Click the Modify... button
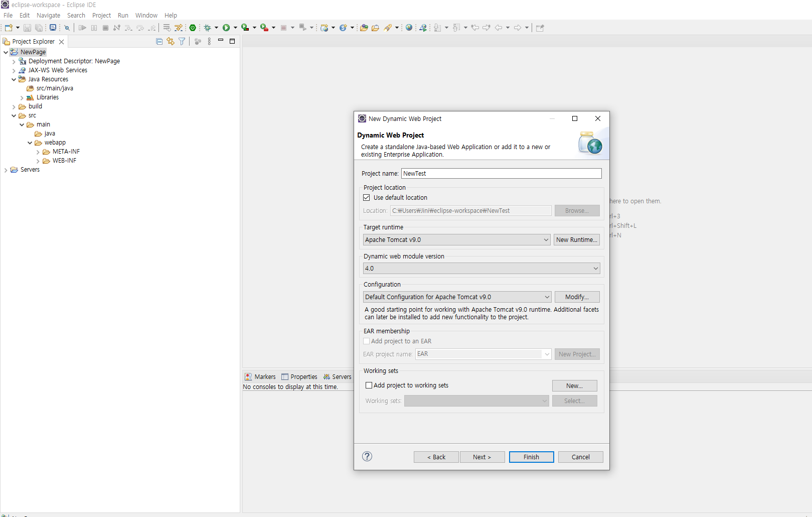This screenshot has width=812, height=517. click(x=577, y=297)
